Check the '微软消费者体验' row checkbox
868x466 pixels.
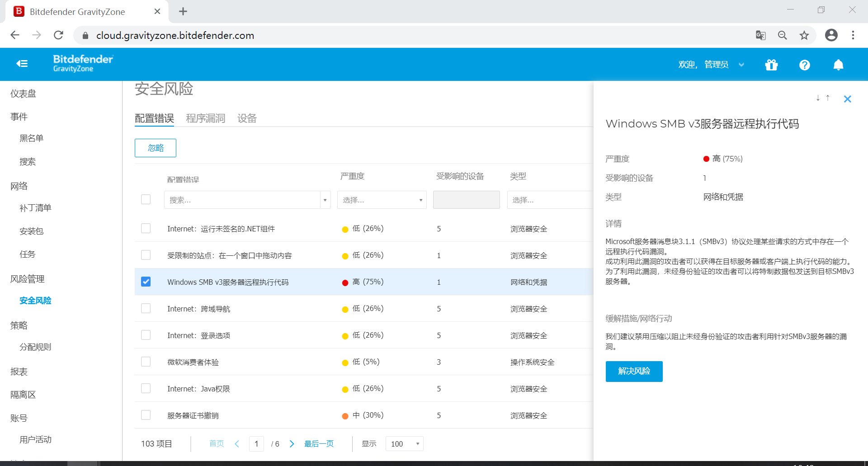click(x=146, y=362)
